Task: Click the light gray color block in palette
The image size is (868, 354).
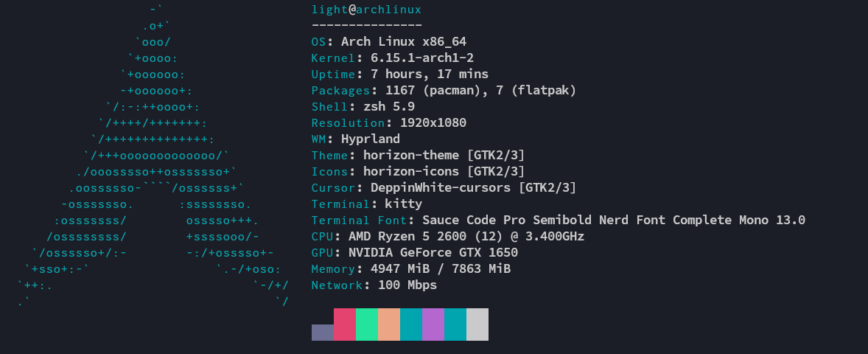Action: [x=477, y=324]
